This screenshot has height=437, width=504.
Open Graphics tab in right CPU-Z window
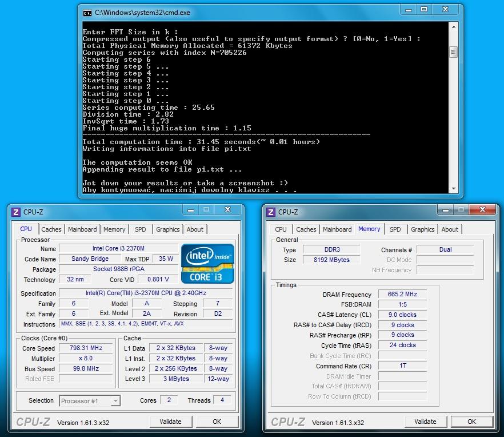click(423, 229)
